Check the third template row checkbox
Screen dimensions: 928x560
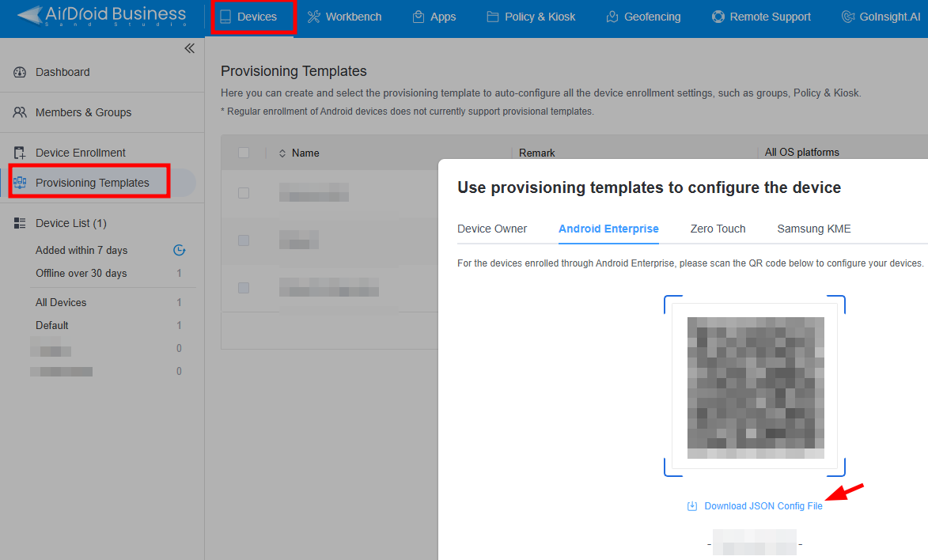[243, 288]
